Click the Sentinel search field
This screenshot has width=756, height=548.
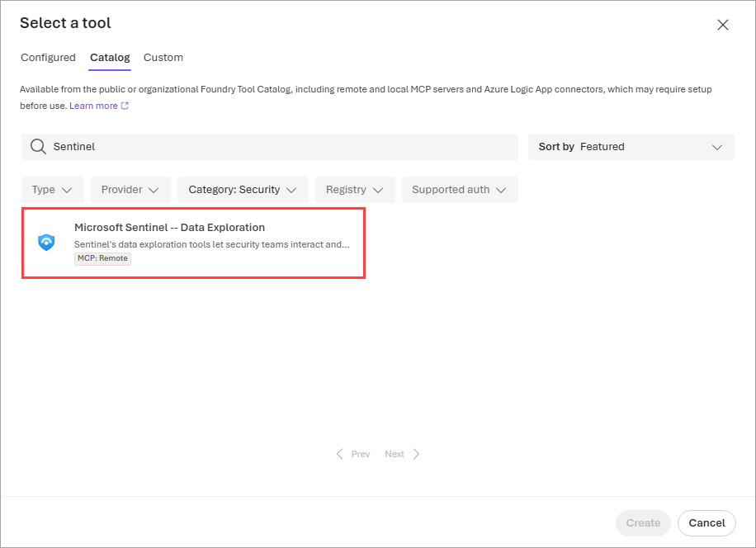(x=270, y=147)
